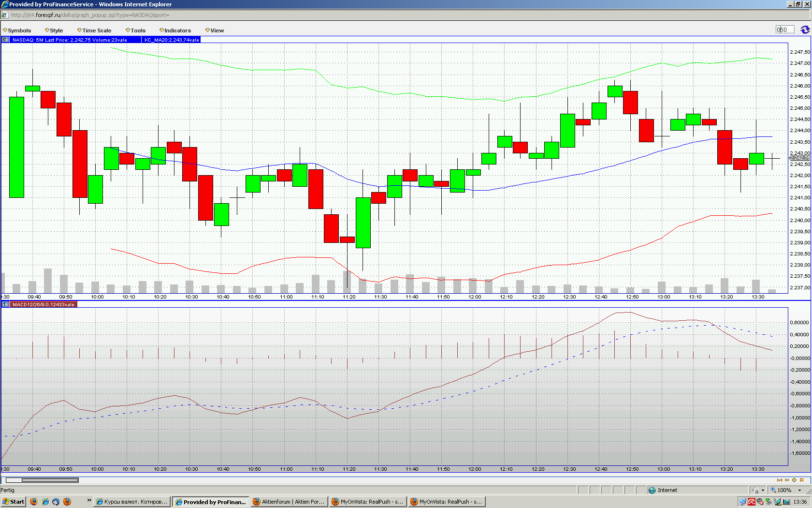Image resolution: width=812 pixels, height=508 pixels.
Task: Click the price chart panel icon beside NASDAQ label
Action: click(5, 40)
